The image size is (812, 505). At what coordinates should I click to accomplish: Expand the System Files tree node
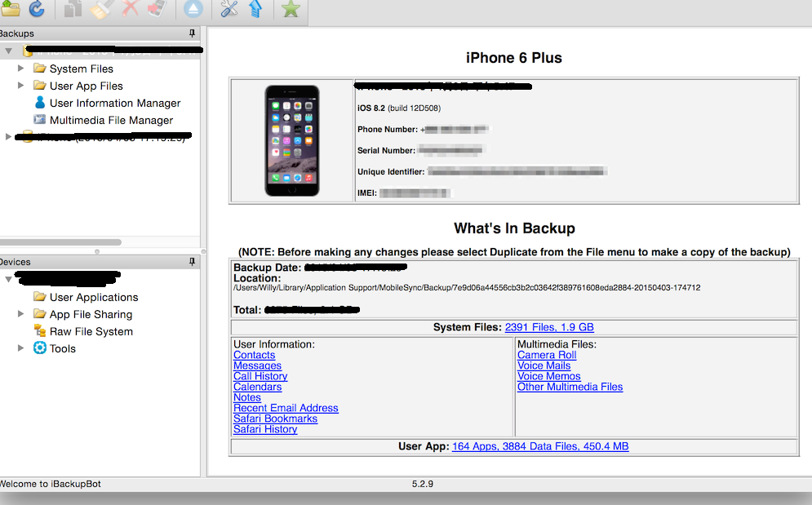(20, 69)
